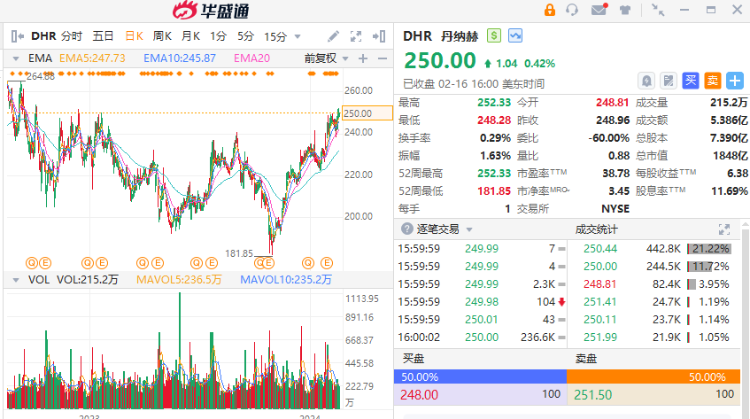Set price alert with bell icon

(646, 81)
